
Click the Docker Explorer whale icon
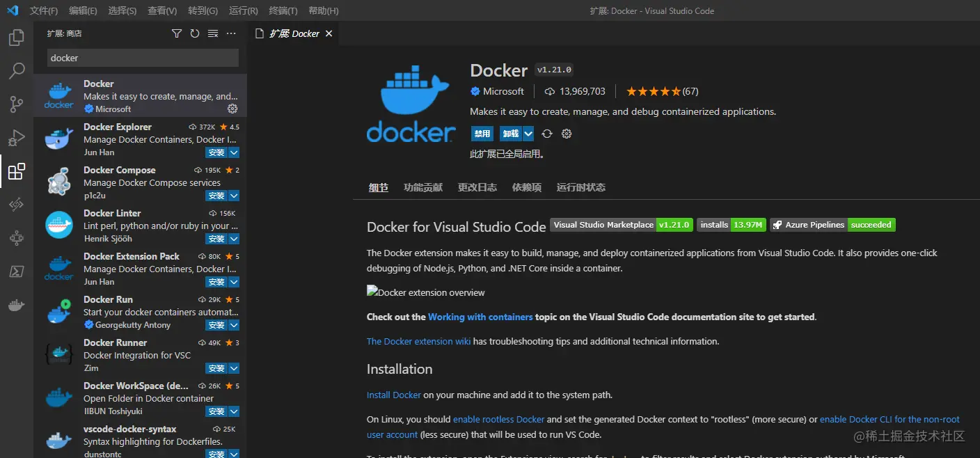tap(59, 139)
